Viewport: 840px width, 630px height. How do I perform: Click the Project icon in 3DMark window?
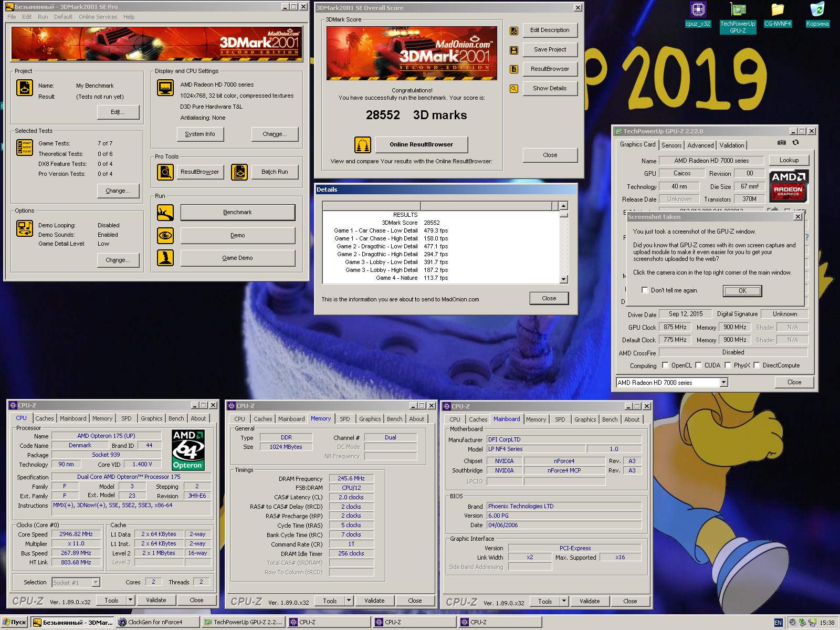point(25,88)
